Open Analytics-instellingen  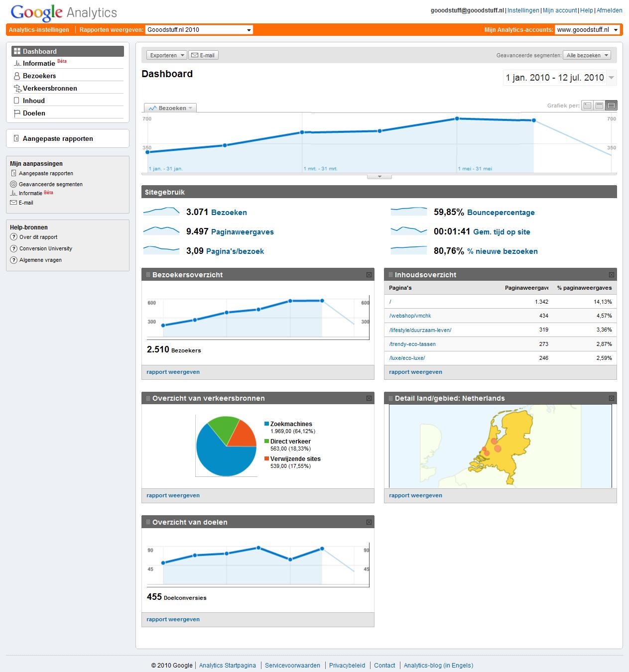(x=39, y=29)
